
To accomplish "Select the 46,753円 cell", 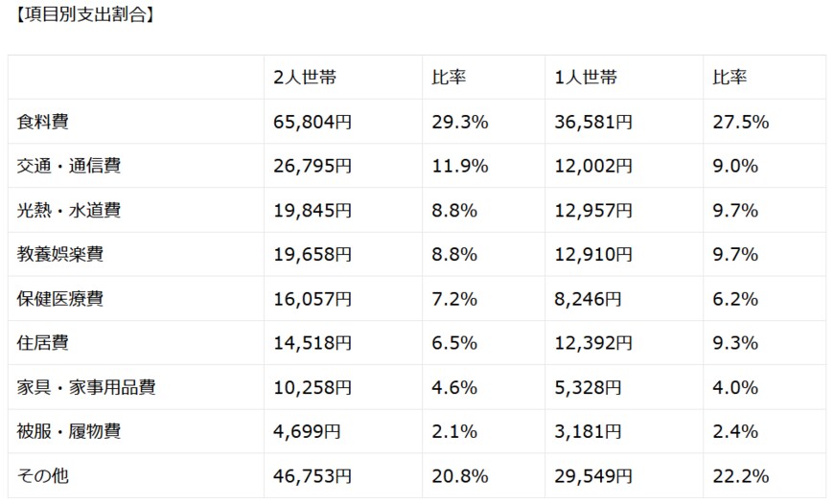I will tap(313, 475).
